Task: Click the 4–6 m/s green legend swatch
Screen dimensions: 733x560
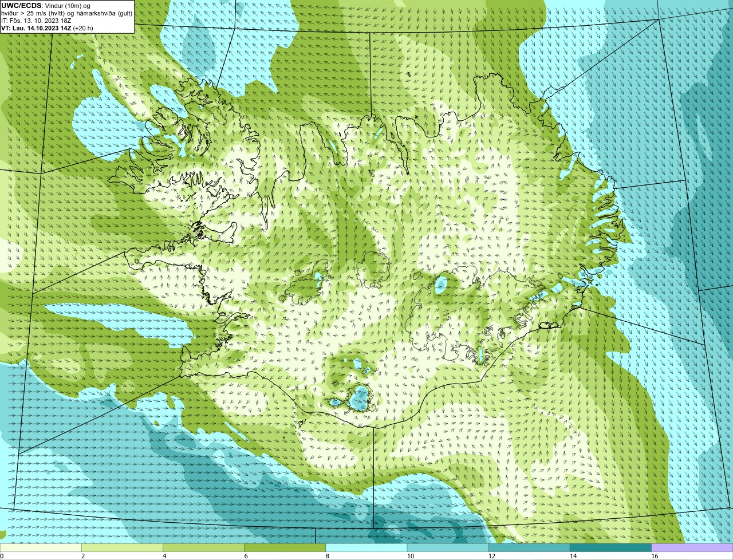Action: click(x=203, y=548)
